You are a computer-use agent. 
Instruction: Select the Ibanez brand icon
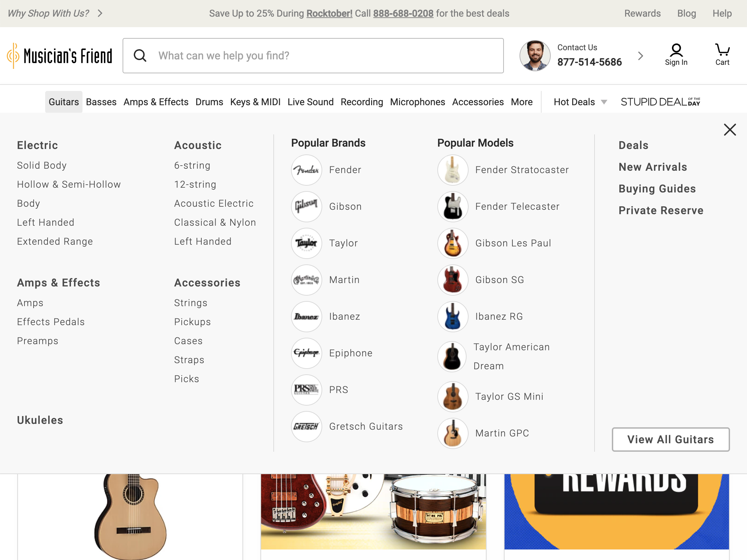pyautogui.click(x=306, y=316)
